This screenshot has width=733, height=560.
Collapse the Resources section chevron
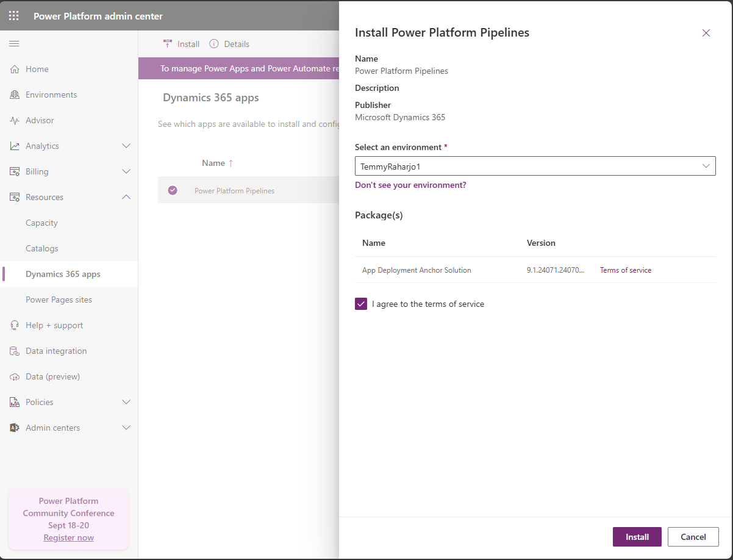(126, 197)
